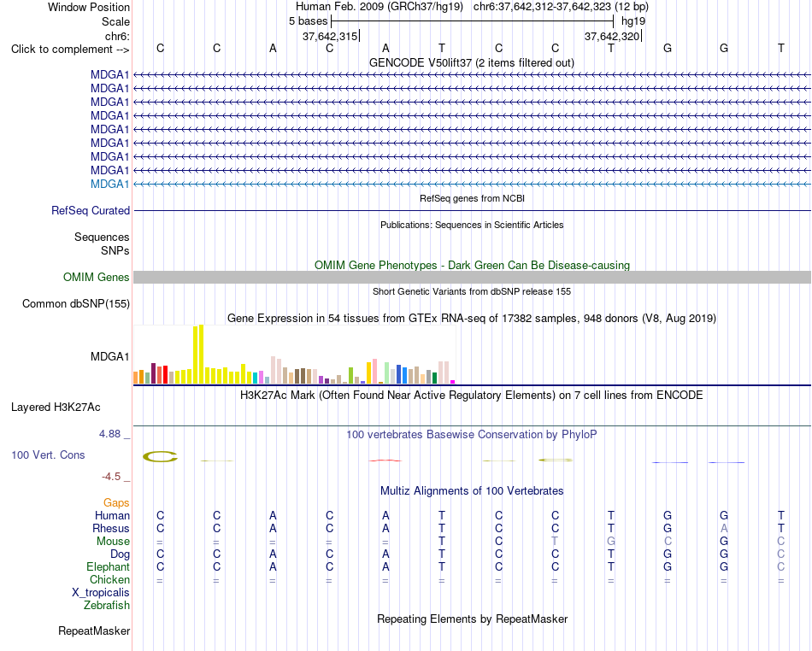Open the 'Short Genetic Variants from dbSNP release 155' title
This screenshot has width=812, height=651.
click(472, 291)
